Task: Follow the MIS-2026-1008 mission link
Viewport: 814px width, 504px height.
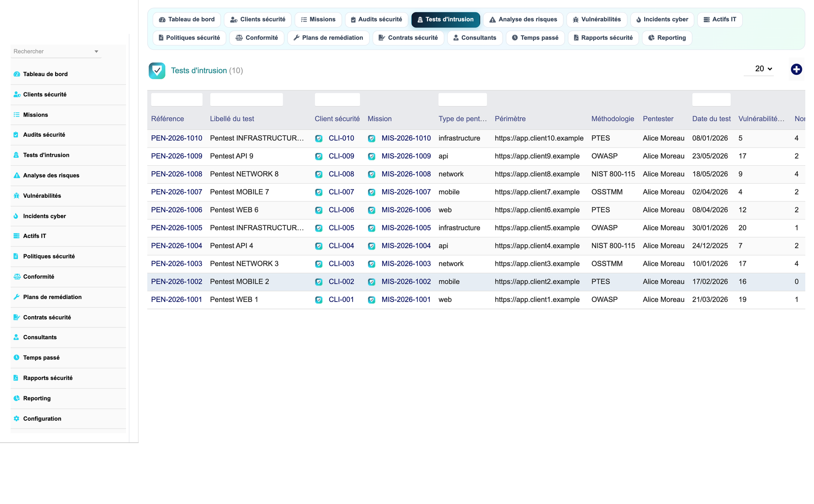Action: 406,174
